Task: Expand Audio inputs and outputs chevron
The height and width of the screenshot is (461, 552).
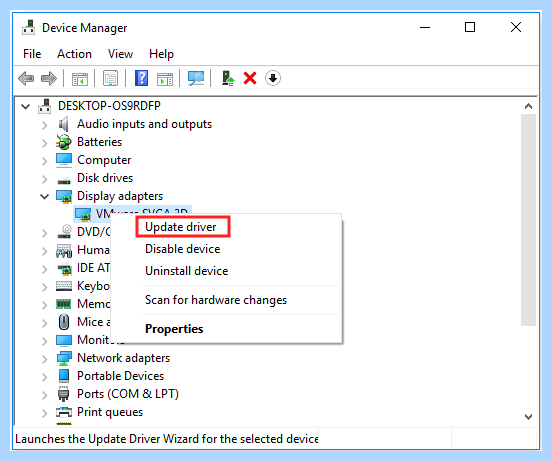Action: [44, 125]
